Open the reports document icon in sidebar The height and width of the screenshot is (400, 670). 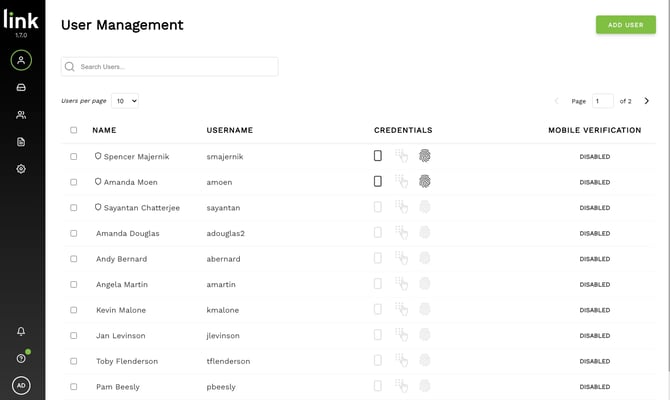coord(21,142)
